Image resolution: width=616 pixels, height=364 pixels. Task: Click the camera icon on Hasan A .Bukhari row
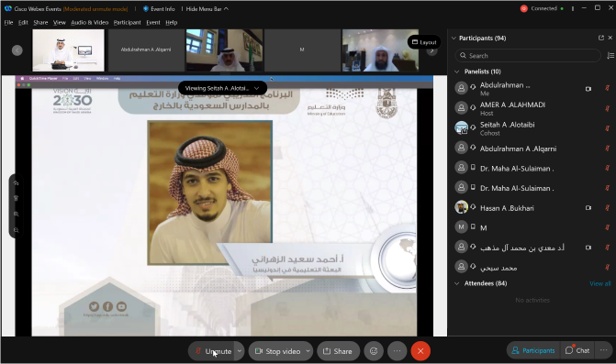click(588, 208)
